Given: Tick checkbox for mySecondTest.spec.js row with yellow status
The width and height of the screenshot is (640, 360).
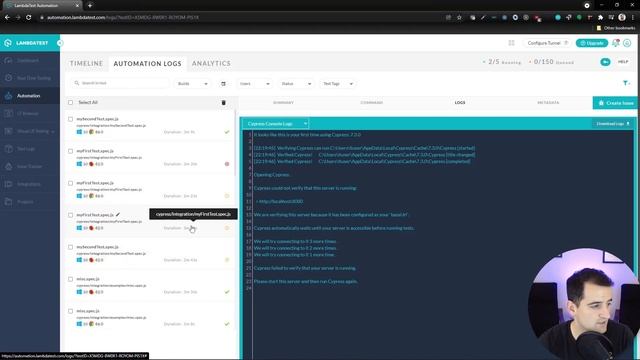Looking at the screenshot, I should (71, 247).
